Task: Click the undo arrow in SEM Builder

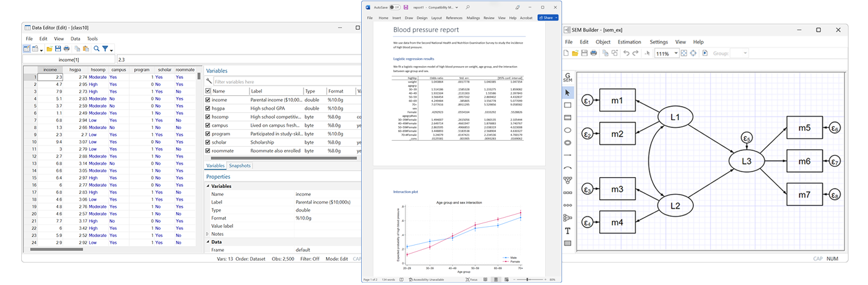Action: [626, 53]
